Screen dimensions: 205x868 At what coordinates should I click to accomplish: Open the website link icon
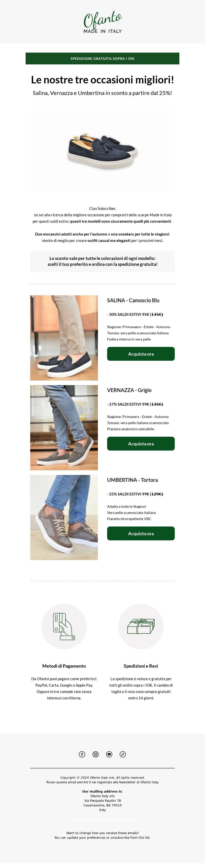(x=123, y=754)
